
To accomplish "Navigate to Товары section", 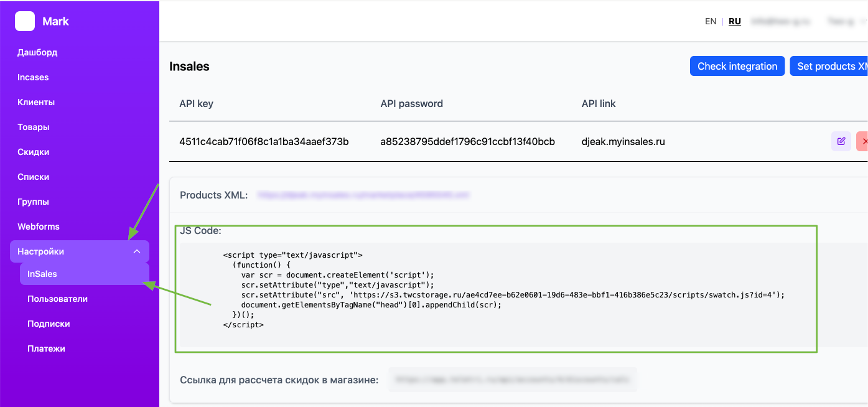I will pyautogui.click(x=34, y=127).
